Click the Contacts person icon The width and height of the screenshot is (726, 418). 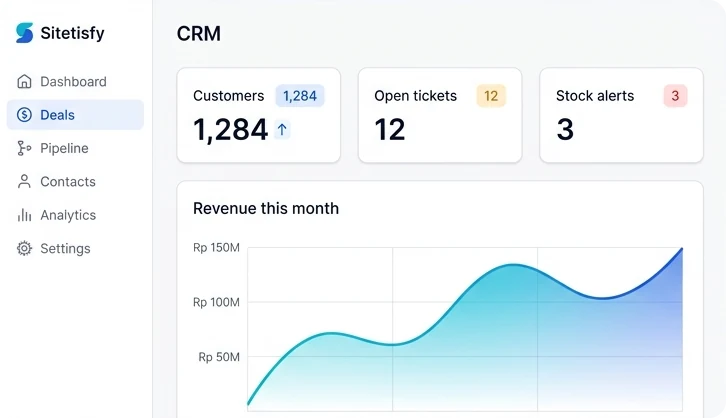click(x=24, y=181)
